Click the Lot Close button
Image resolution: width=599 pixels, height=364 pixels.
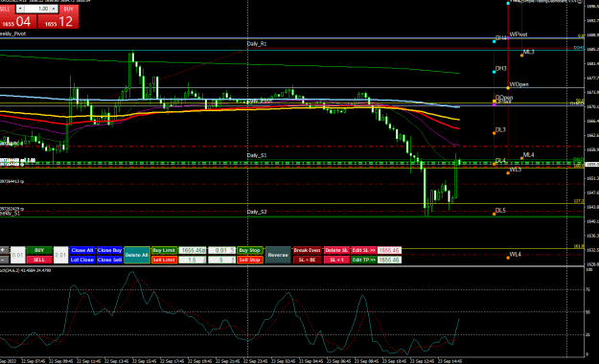pyautogui.click(x=82, y=260)
